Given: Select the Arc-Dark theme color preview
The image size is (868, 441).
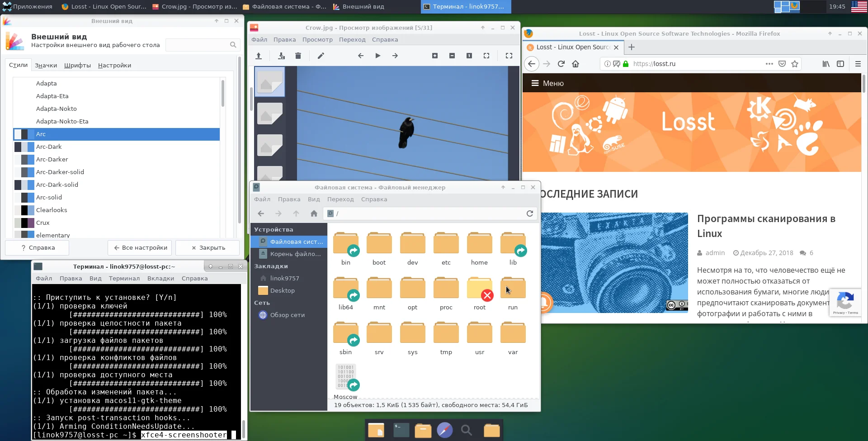Looking at the screenshot, I should [x=24, y=147].
